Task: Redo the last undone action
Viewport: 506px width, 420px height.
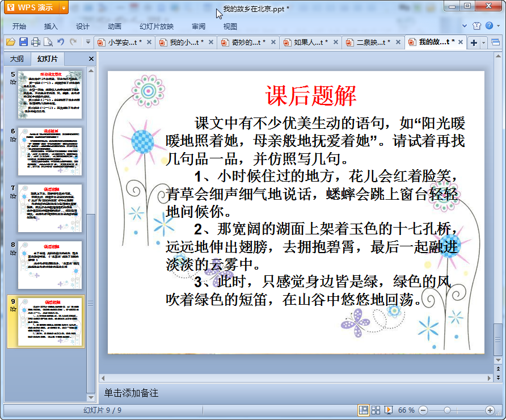Action: pos(73,42)
